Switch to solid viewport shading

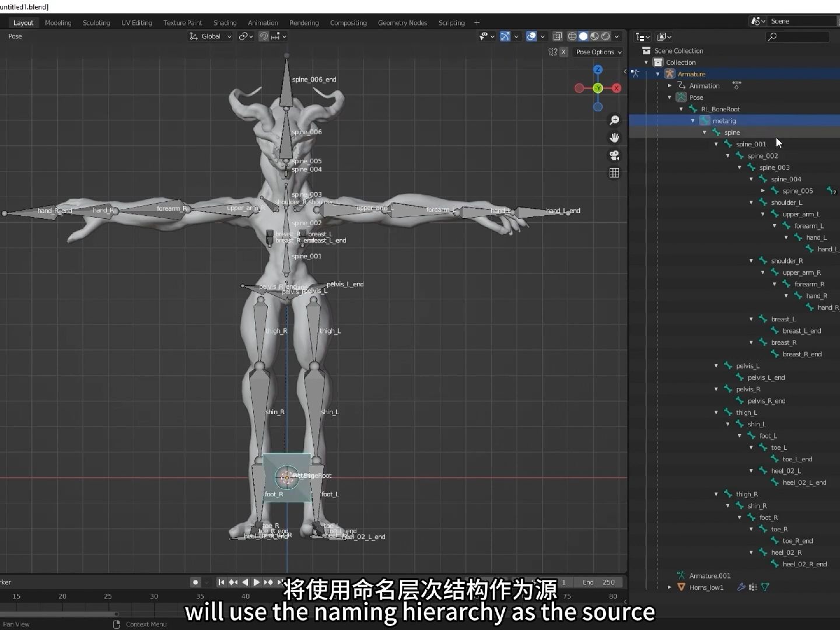pyautogui.click(x=583, y=36)
